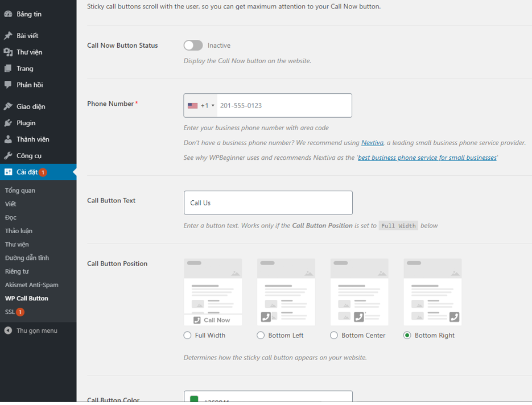The image size is (532, 405).
Task: Click the Call Button Text input field
Action: (x=268, y=203)
